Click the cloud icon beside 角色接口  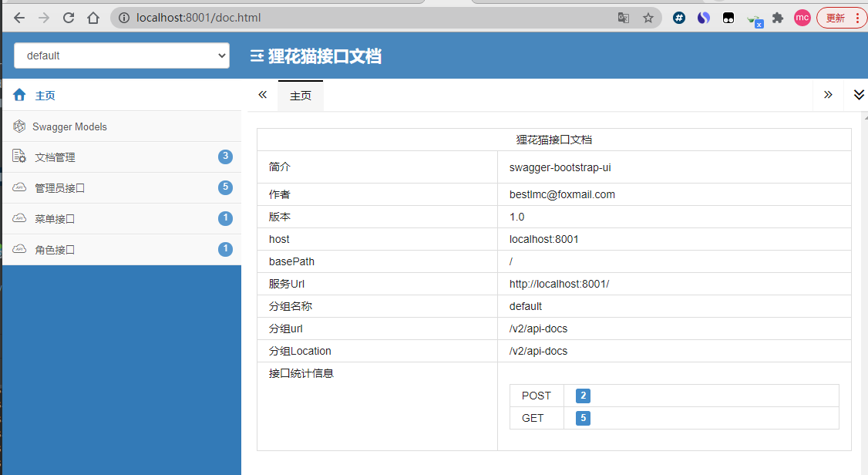[x=19, y=249]
